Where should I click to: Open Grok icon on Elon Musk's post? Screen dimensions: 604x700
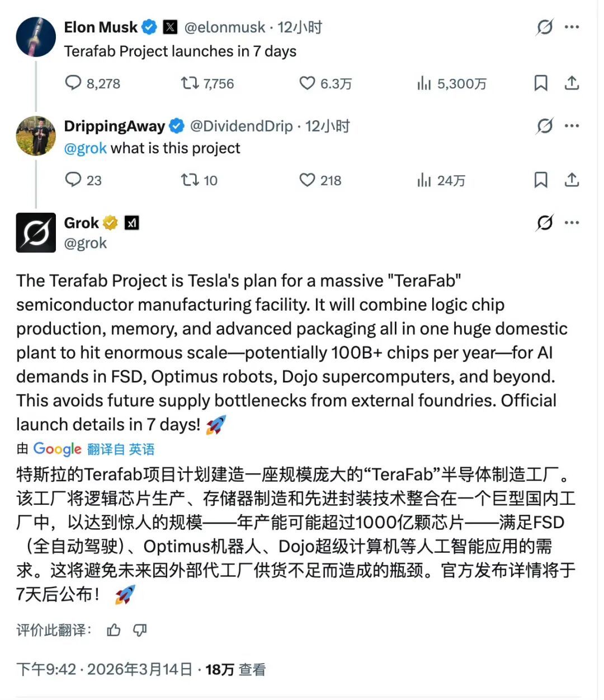pos(545,27)
